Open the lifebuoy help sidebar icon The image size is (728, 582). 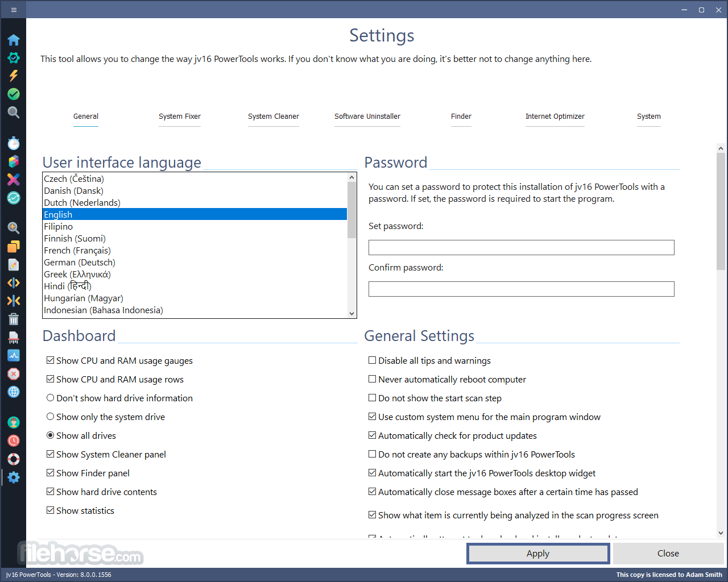14,459
